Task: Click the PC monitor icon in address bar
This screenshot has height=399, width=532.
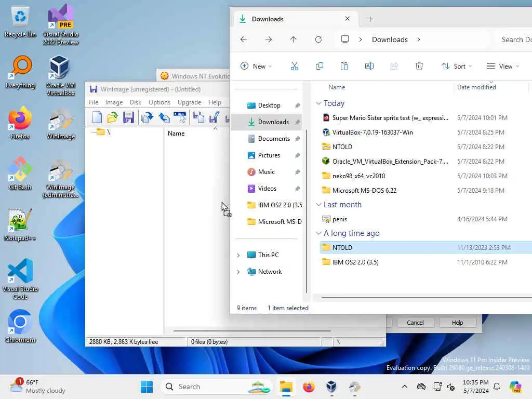Action: point(345,39)
